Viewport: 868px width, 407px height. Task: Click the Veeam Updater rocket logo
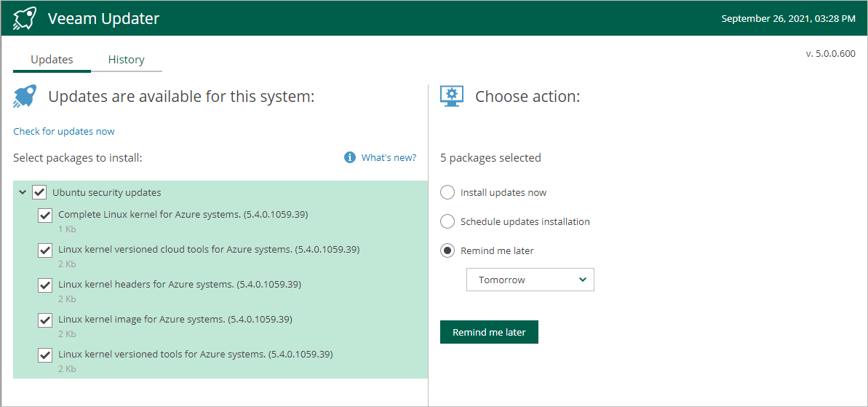[24, 19]
